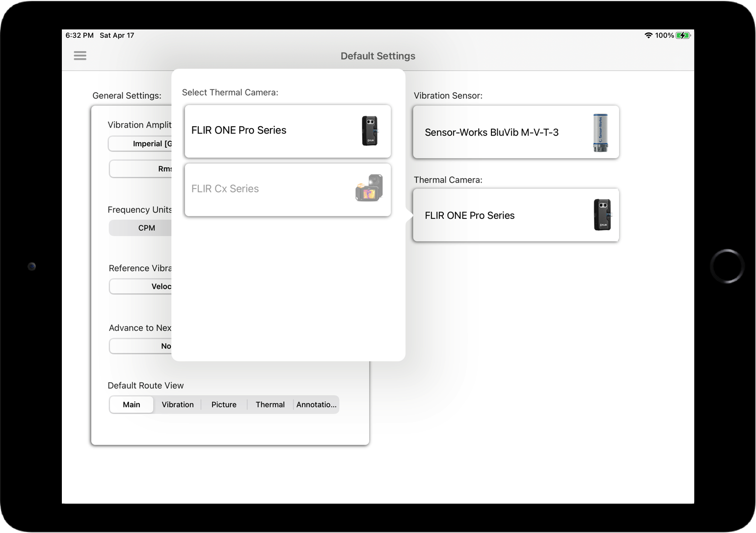The width and height of the screenshot is (756, 533).
Task: Click the Frequency Units label
Action: pos(140,210)
